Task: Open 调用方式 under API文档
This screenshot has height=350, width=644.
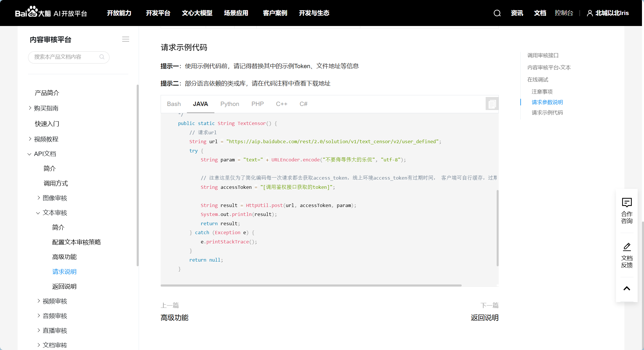Action: (x=56, y=183)
